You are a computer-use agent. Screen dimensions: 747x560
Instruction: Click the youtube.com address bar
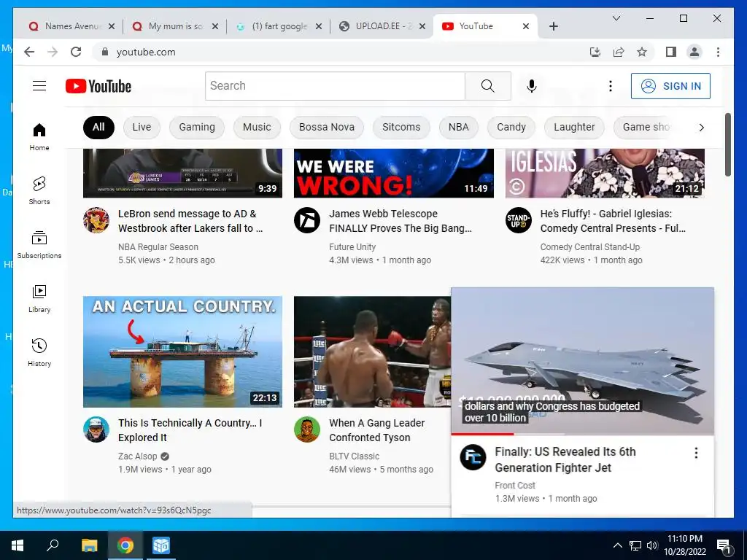pos(146,52)
